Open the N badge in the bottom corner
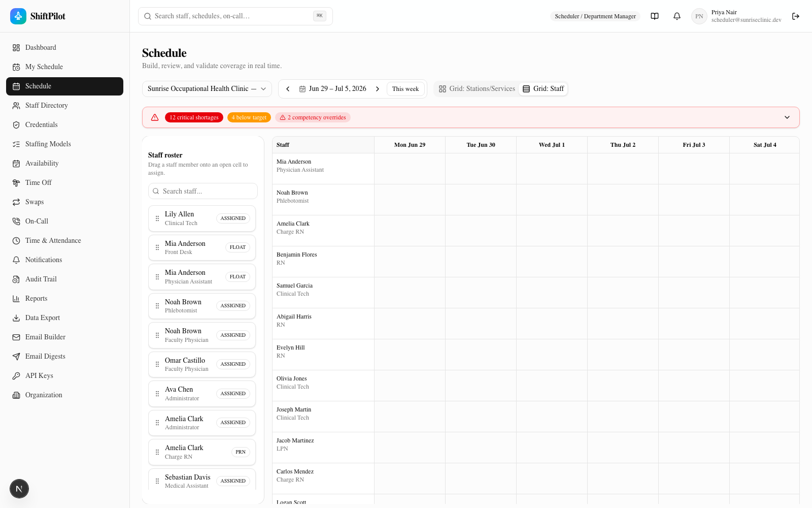The image size is (812, 508). coord(19,489)
